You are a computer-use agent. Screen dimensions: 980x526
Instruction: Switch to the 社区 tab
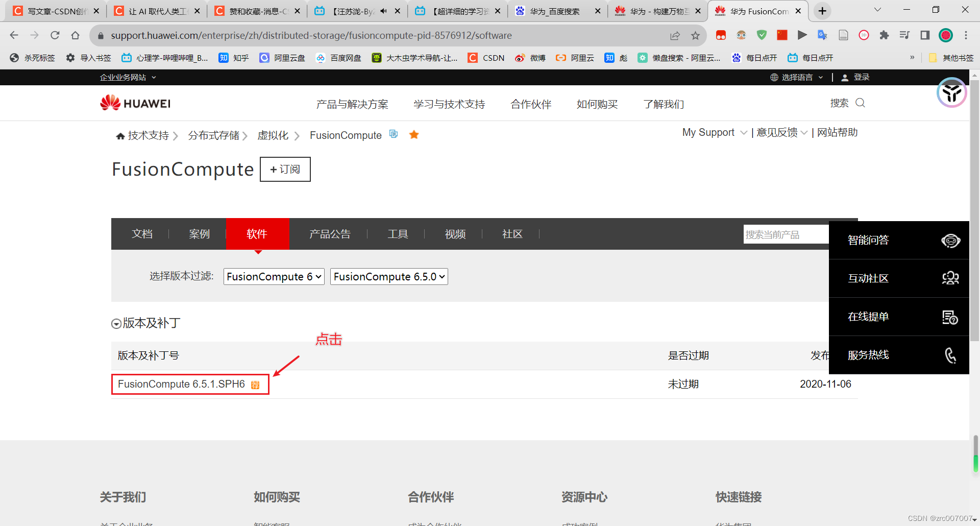tap(512, 234)
